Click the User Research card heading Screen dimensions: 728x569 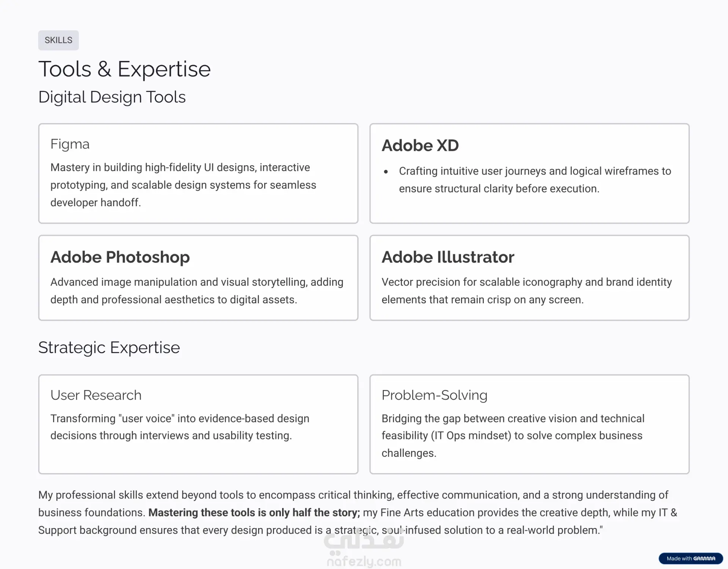(x=96, y=395)
